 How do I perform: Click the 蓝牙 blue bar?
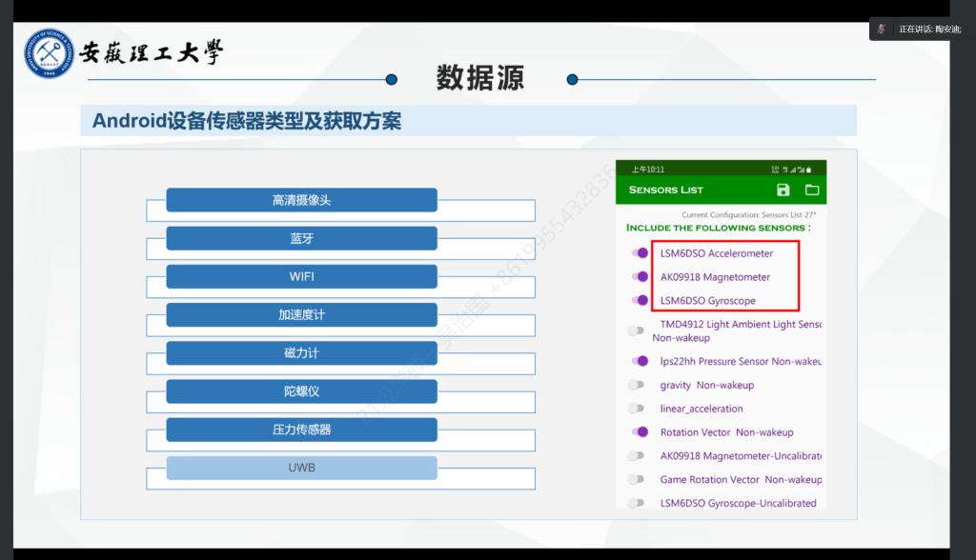[x=301, y=238]
